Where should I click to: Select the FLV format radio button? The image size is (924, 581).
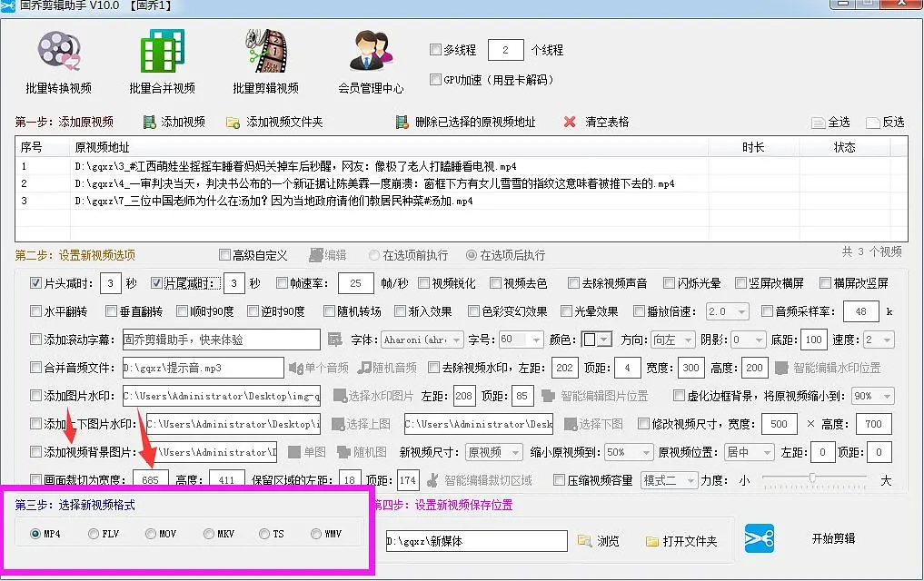[93, 533]
